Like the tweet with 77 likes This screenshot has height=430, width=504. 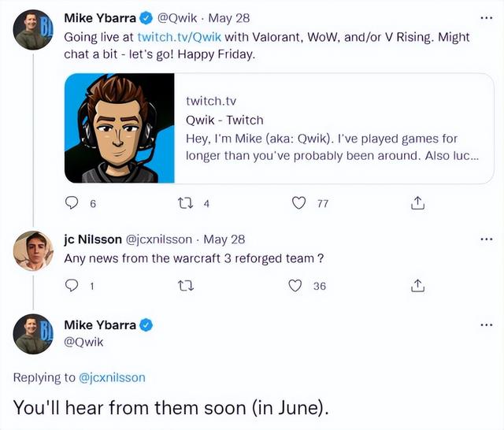[x=299, y=203]
